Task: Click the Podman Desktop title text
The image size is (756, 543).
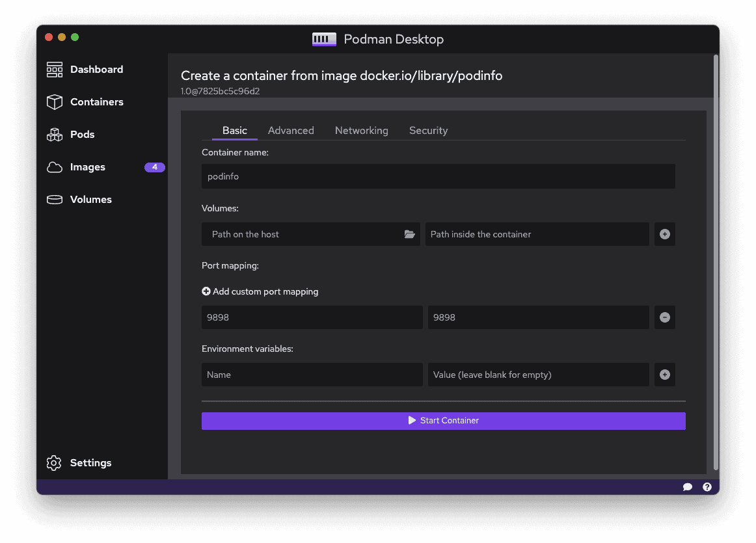Action: tap(394, 39)
